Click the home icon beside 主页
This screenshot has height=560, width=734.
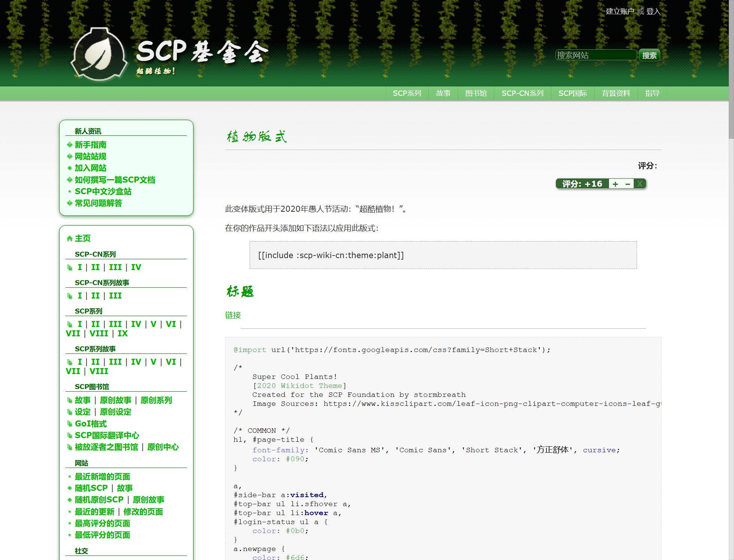69,238
